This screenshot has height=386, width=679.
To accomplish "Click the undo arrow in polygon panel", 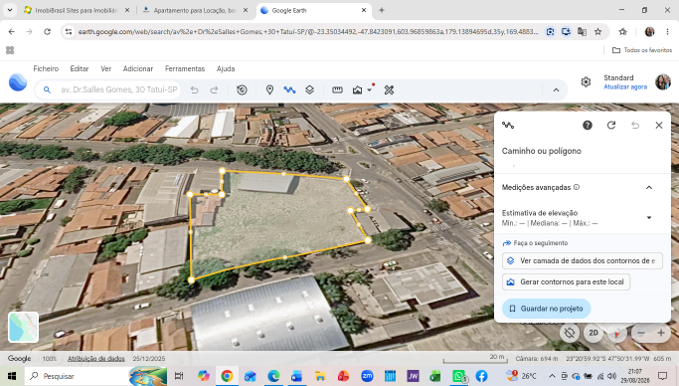I will [x=635, y=125].
